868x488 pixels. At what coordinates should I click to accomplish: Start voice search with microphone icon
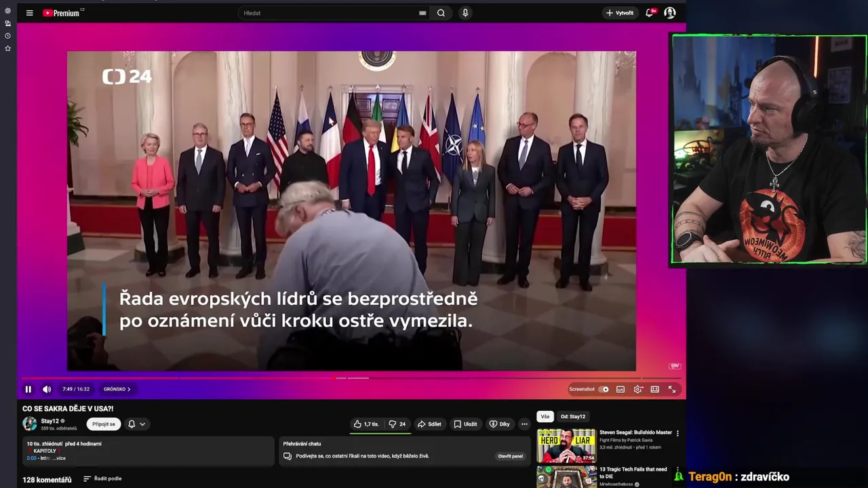[x=465, y=13]
